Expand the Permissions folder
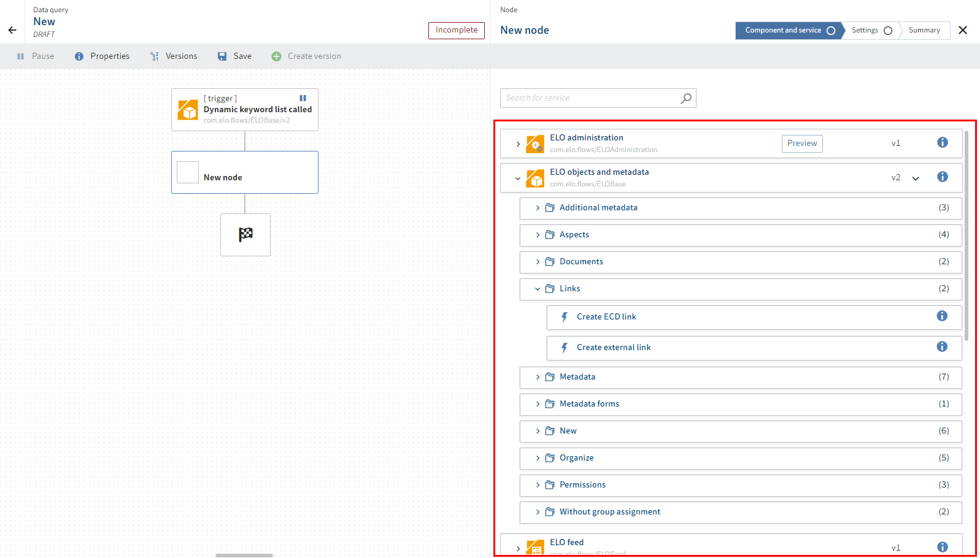The height and width of the screenshot is (558, 980). 538,485
